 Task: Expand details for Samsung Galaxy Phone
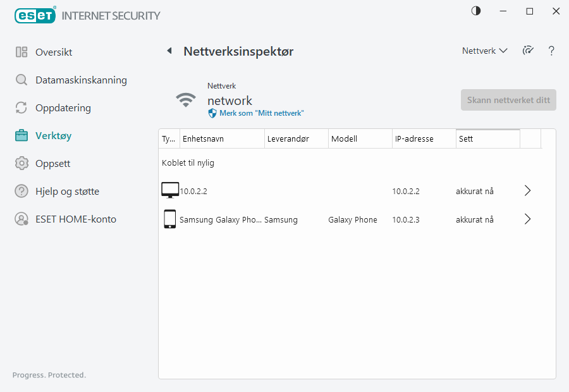(528, 219)
